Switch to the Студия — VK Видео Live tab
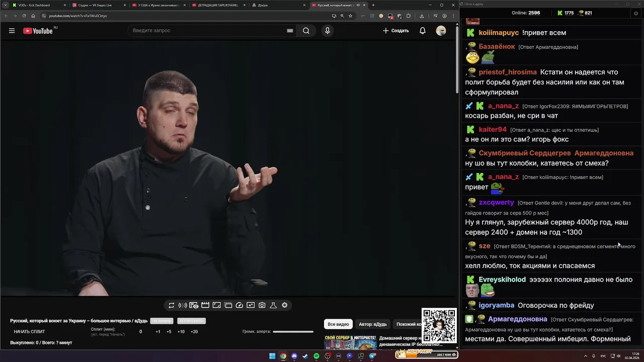The width and height of the screenshot is (644, 362). (98, 5)
